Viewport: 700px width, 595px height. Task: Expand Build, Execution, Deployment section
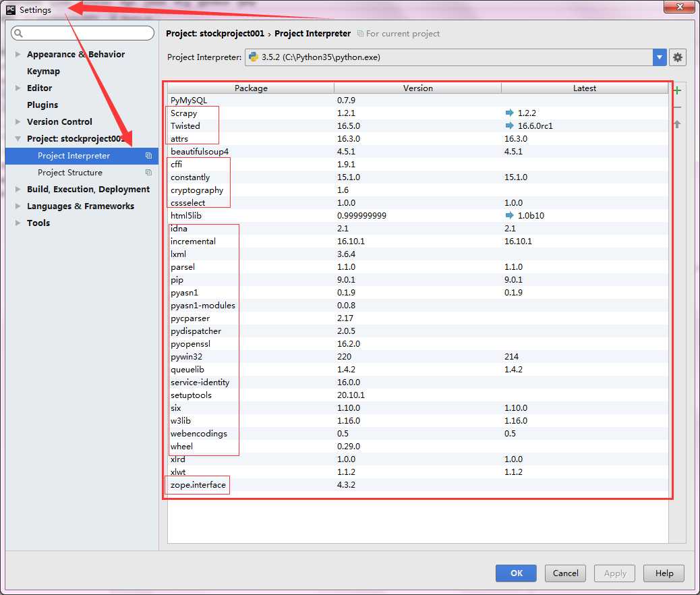(18, 190)
